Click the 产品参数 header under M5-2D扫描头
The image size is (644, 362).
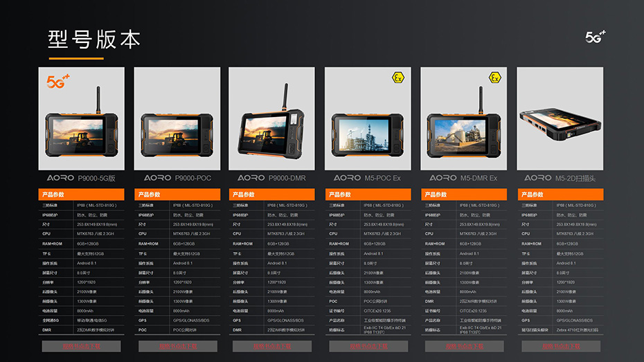click(561, 194)
